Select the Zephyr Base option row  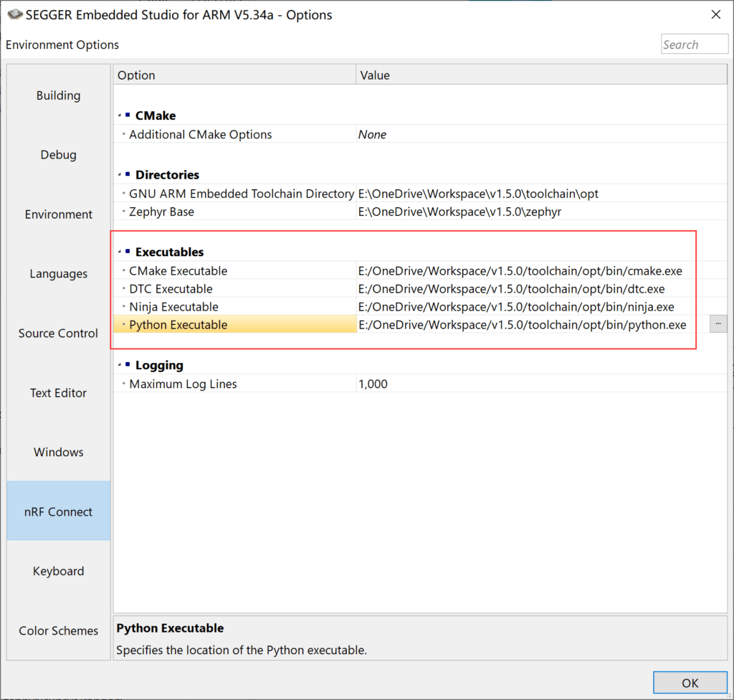tap(161, 212)
